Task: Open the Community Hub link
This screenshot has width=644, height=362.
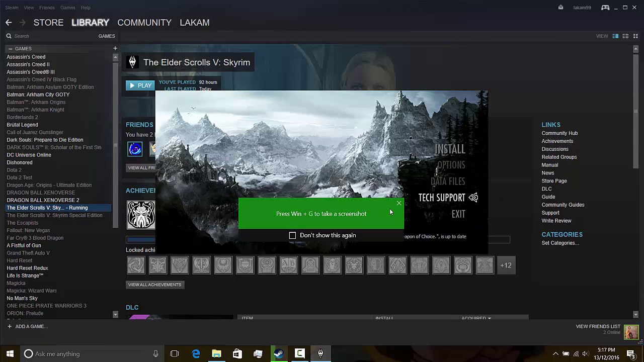Action: click(x=559, y=133)
